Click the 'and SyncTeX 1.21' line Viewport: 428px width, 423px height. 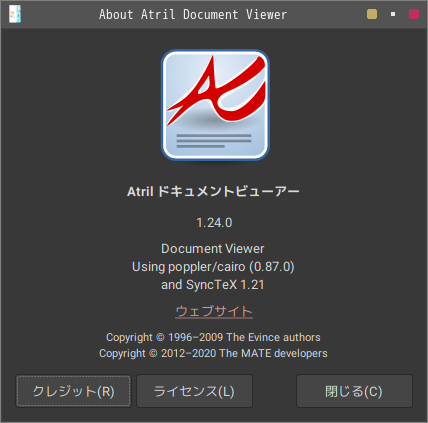point(213,285)
